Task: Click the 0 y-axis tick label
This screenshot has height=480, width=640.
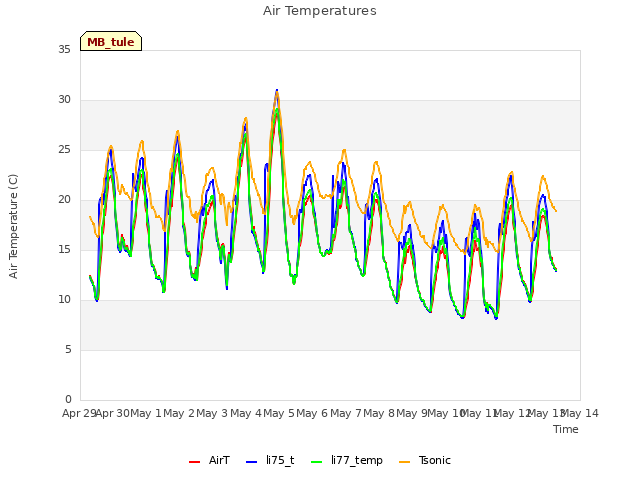Action: click(x=68, y=399)
